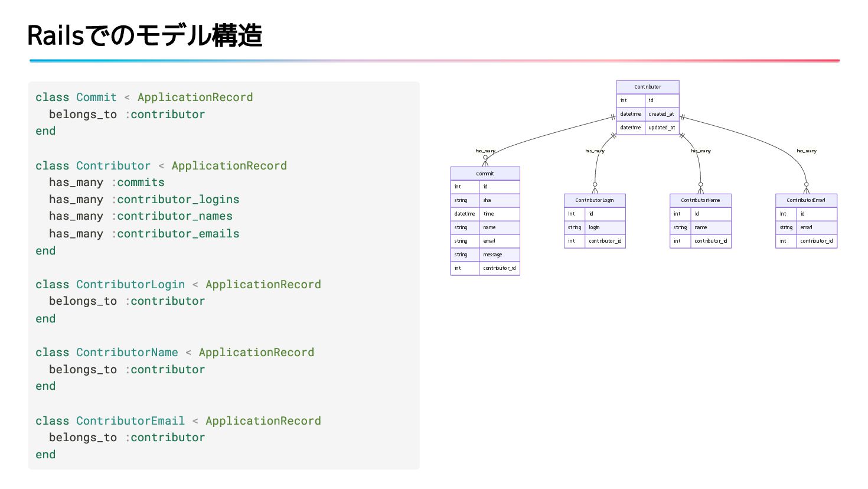Click the "has_many :contributor_logins" line
This screenshot has width=868, height=489.
tap(144, 200)
